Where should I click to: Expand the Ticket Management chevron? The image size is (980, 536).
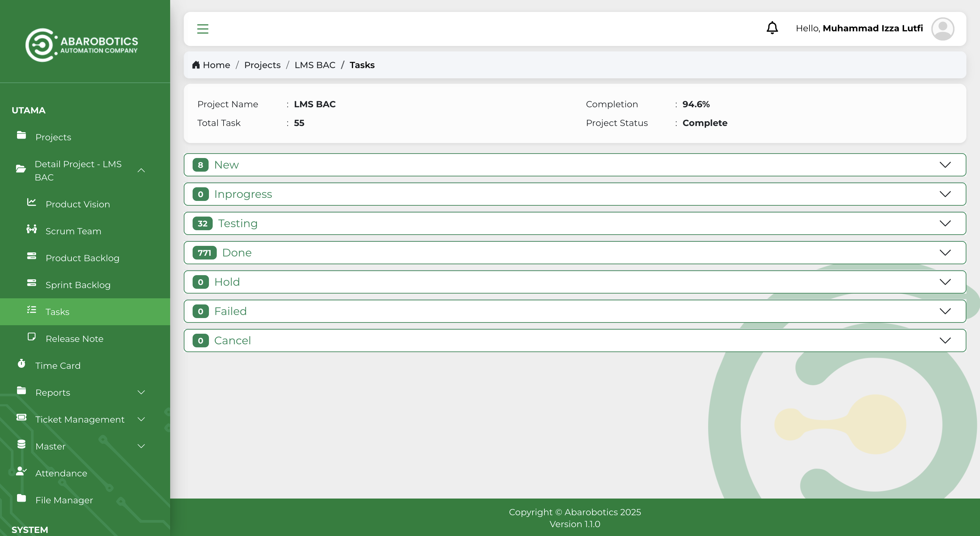click(141, 420)
